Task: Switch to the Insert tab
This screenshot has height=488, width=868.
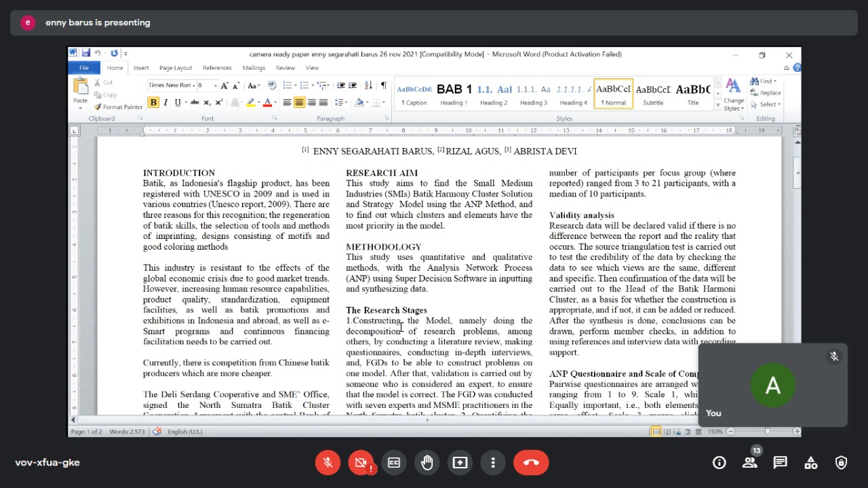Action: coord(141,68)
